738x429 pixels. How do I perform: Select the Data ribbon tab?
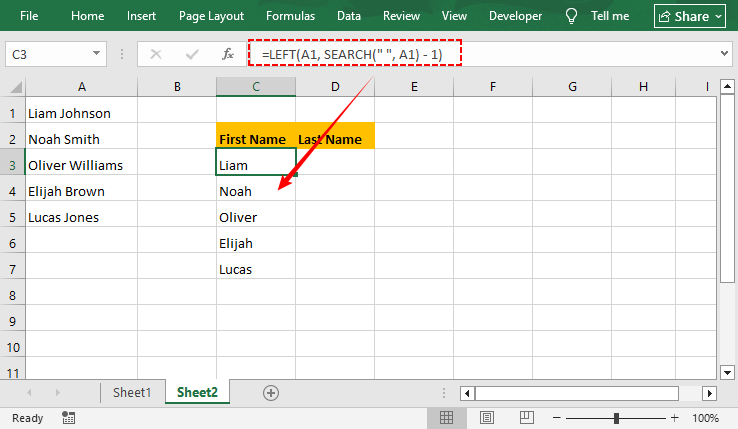tap(349, 16)
